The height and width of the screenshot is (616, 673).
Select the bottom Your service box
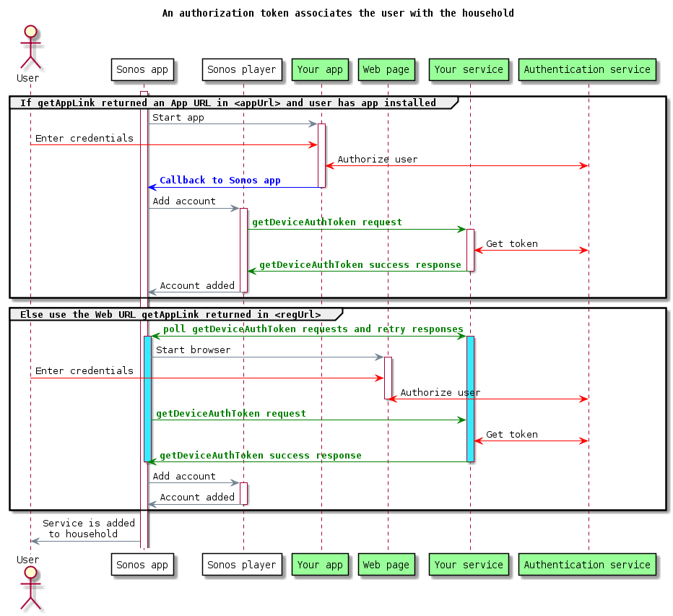(469, 565)
